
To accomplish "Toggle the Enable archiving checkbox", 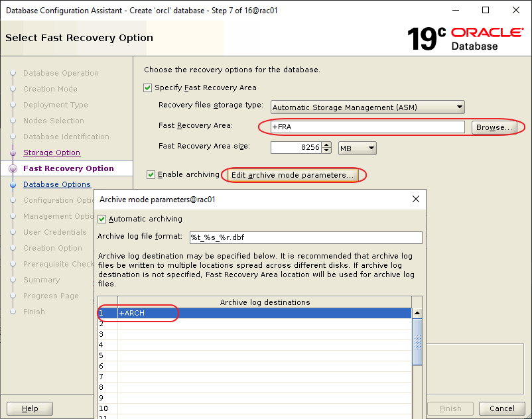I will [x=151, y=175].
